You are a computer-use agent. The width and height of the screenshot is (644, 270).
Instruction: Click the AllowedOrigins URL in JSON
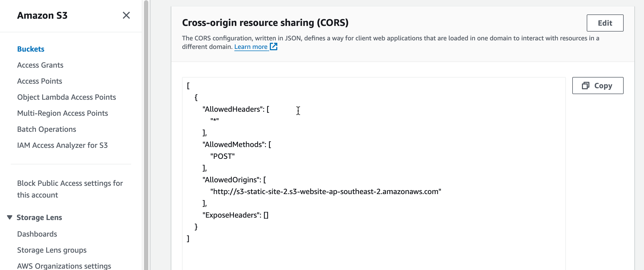pos(325,191)
